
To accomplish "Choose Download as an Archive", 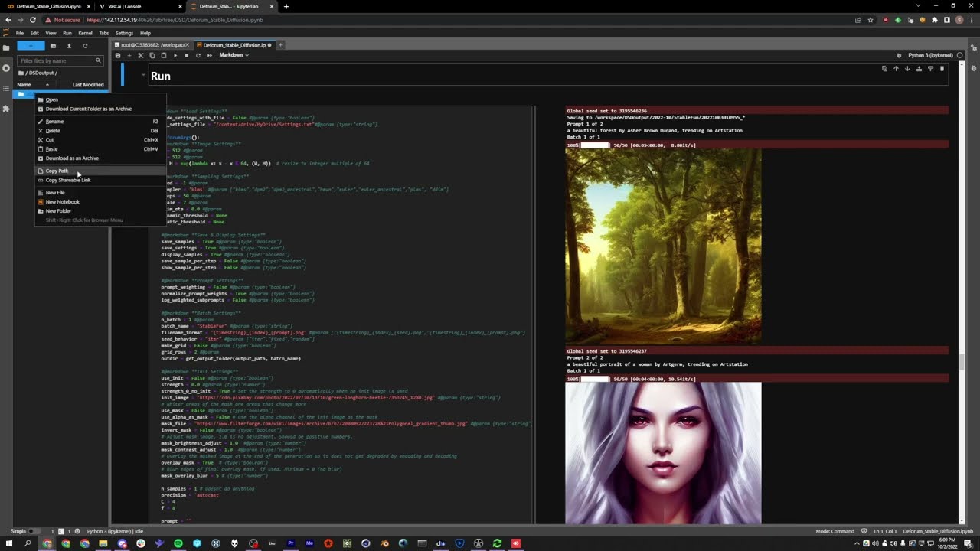I will [x=100, y=158].
